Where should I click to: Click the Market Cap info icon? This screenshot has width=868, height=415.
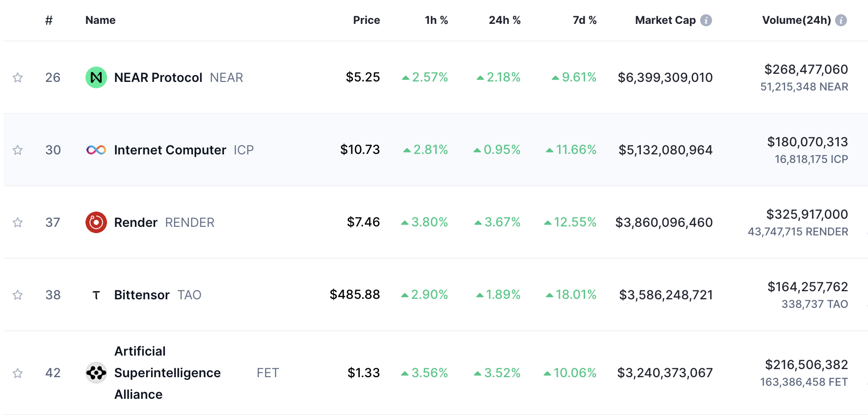[x=706, y=20]
